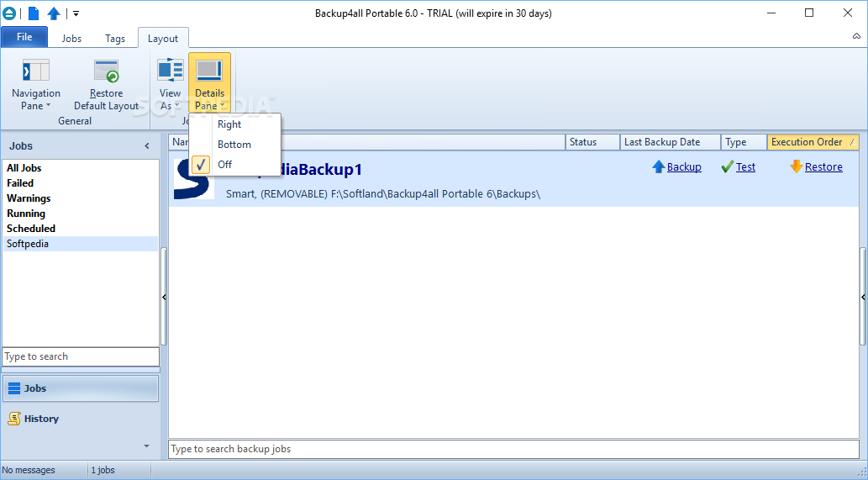Select the Warnings jobs filter

(x=81, y=198)
